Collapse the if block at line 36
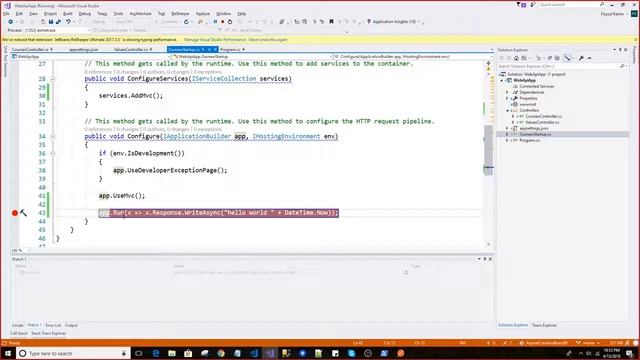This screenshot has width=640, height=360. (x=53, y=153)
